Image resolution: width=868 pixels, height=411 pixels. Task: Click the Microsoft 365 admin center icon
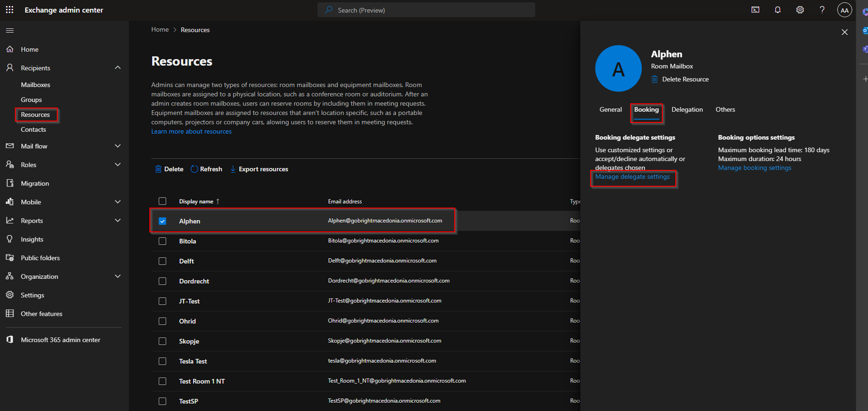[10, 339]
